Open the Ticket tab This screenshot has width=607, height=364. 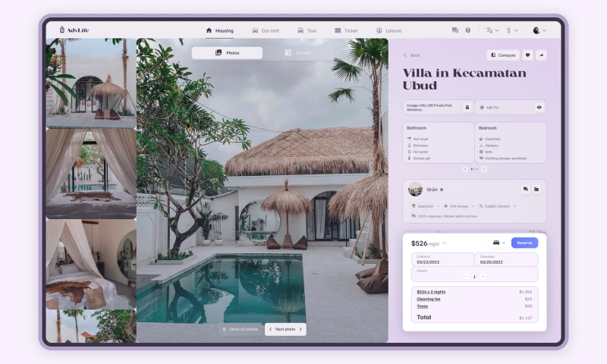(x=346, y=30)
